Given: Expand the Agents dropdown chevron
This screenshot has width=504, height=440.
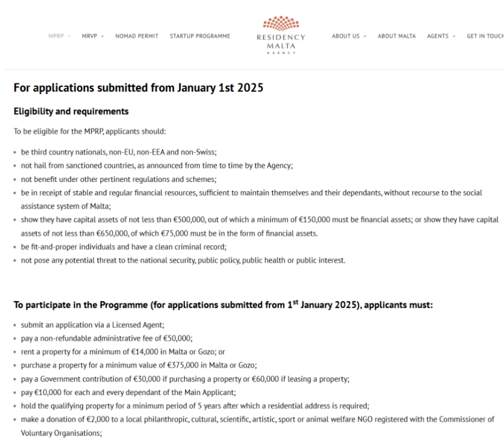Looking at the screenshot, I should click(x=454, y=36).
